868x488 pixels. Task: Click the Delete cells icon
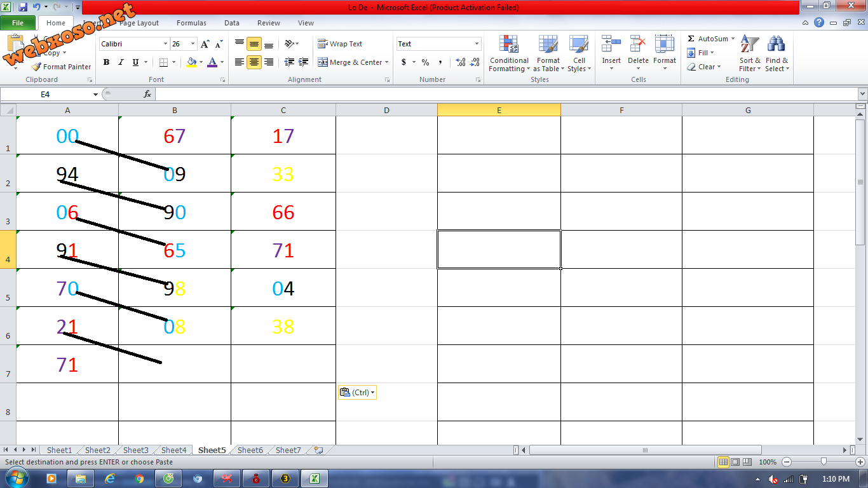point(638,44)
